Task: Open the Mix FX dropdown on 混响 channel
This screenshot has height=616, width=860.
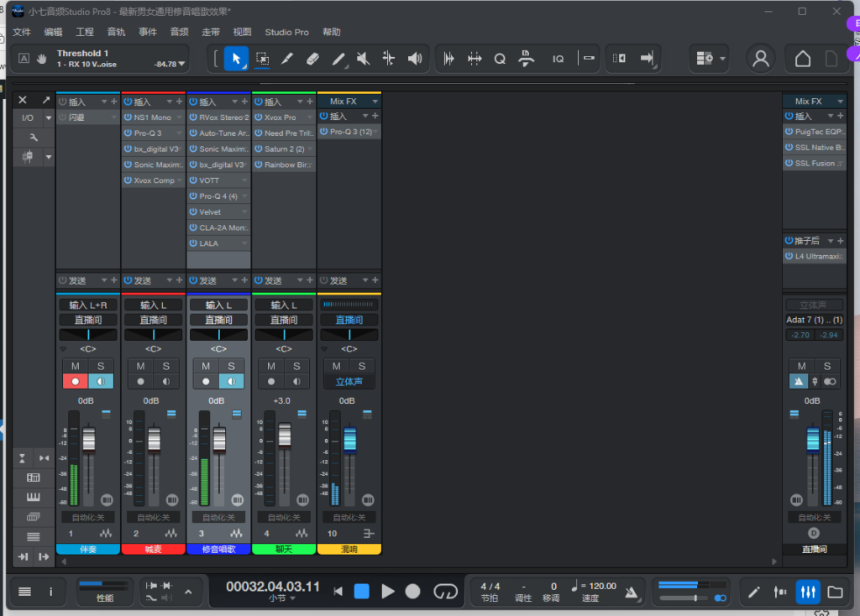Action: 375,102
